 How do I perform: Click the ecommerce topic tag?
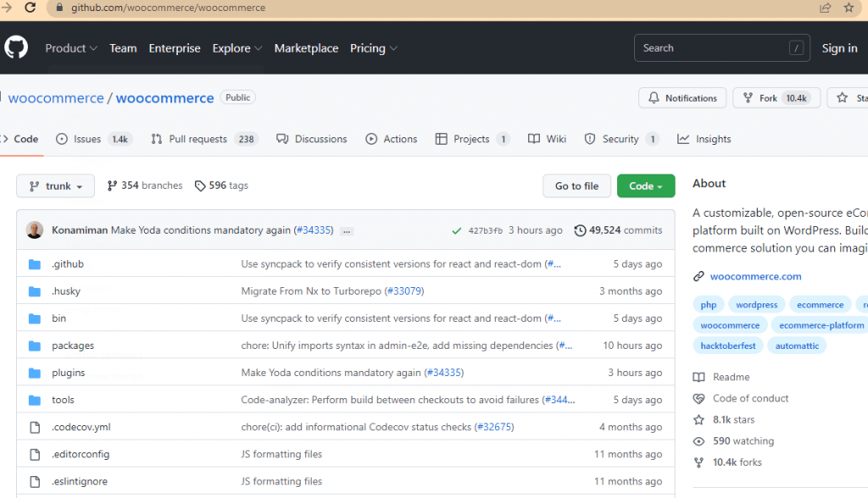pyautogui.click(x=820, y=305)
